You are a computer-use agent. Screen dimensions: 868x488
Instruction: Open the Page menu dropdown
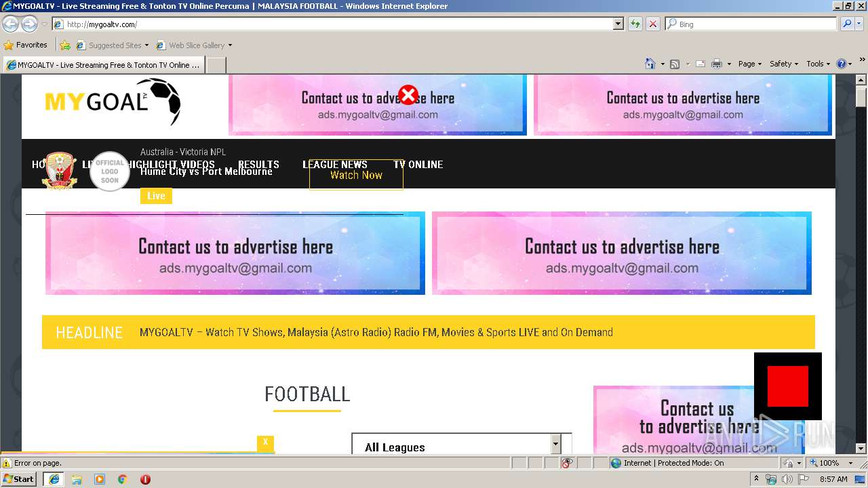(750, 64)
